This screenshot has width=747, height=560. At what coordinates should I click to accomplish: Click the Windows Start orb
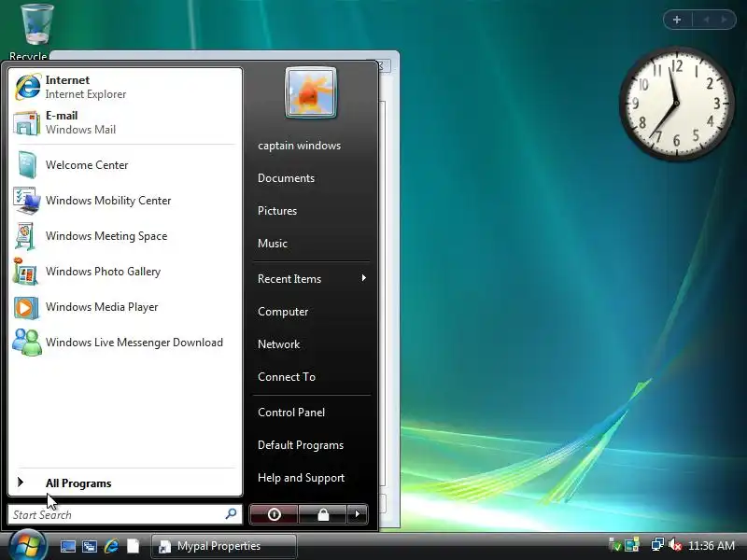tap(27, 546)
